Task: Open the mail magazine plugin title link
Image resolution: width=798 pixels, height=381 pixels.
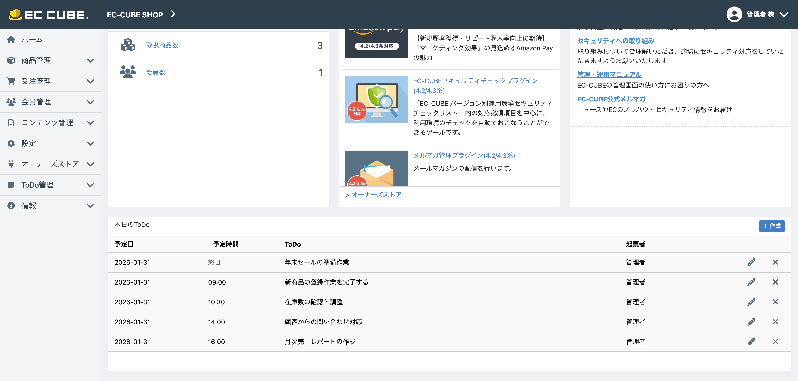Action: (465, 156)
